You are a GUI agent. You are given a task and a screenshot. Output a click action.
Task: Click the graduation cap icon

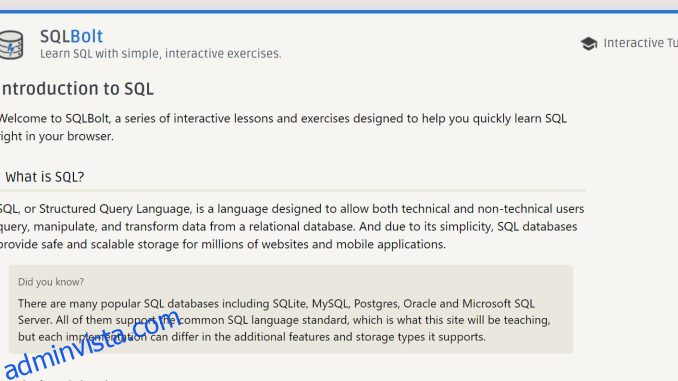[x=588, y=43]
